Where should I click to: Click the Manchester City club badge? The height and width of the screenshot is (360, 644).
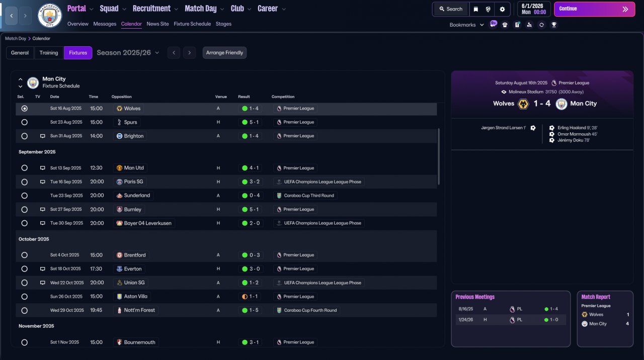50,16
